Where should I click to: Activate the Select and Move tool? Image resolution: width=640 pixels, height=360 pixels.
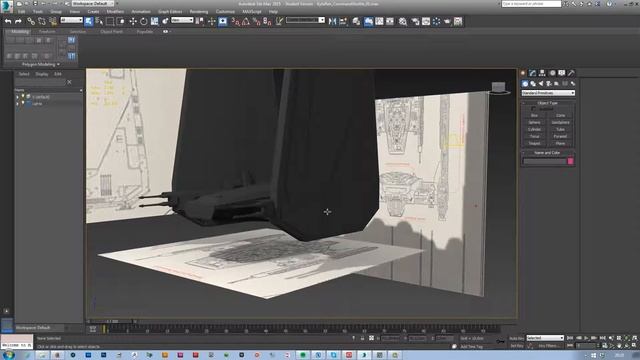click(133, 21)
